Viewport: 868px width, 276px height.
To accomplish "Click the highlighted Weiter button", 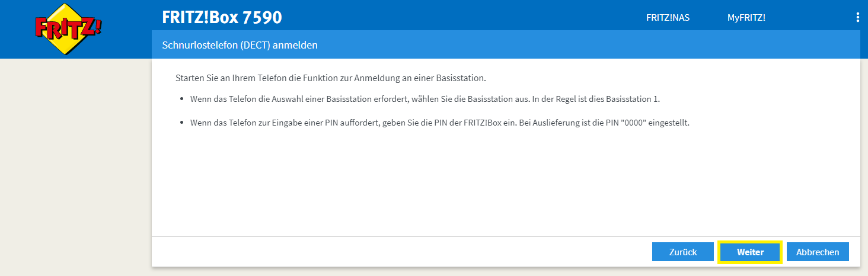I will [x=750, y=252].
